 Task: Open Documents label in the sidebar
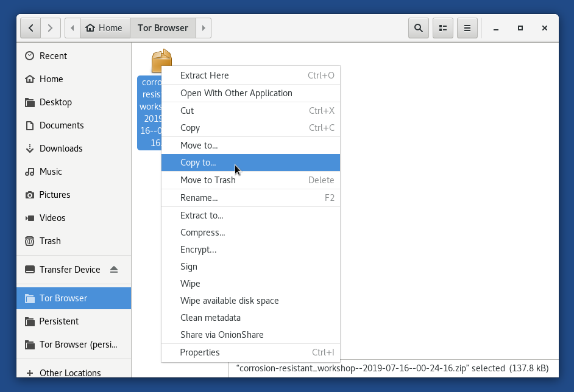coord(62,125)
